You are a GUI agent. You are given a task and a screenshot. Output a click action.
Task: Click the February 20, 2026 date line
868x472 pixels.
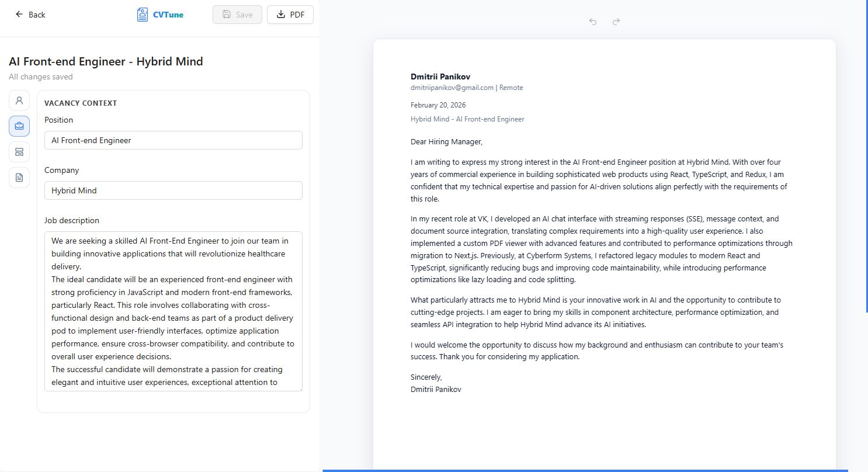tap(438, 105)
